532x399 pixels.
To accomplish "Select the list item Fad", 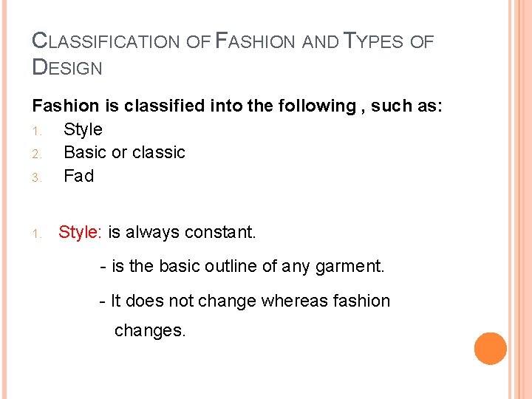I will coord(79,176).
